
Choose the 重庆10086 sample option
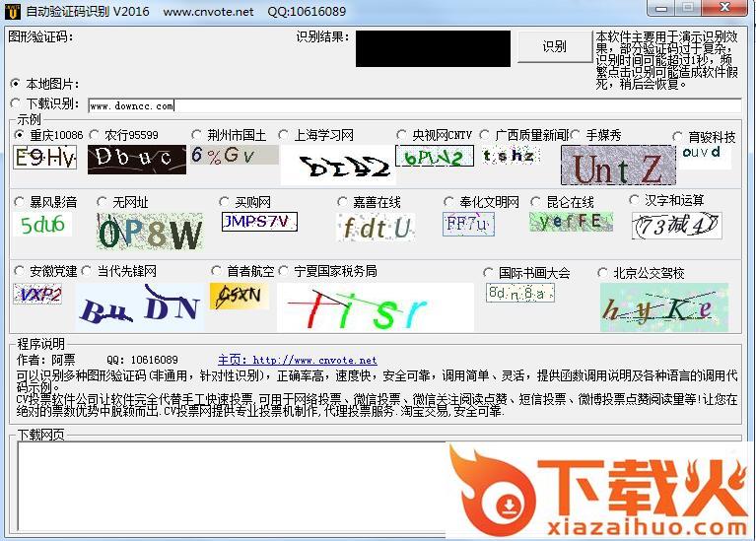(x=20, y=135)
